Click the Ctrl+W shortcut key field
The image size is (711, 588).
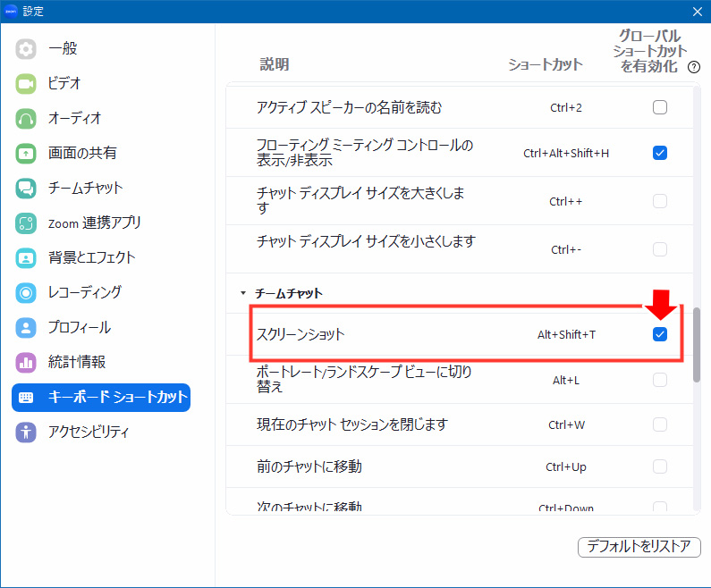566,424
